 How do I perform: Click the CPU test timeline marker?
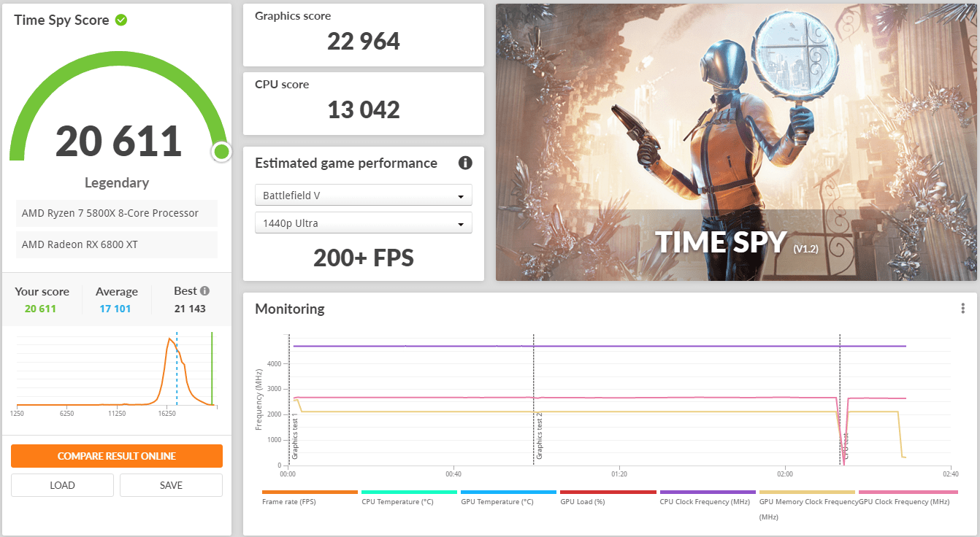click(846, 447)
